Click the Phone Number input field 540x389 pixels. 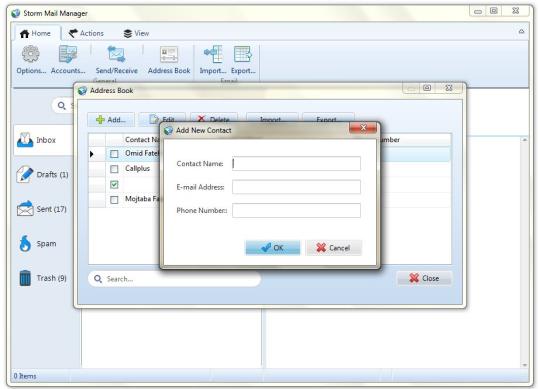click(x=297, y=210)
